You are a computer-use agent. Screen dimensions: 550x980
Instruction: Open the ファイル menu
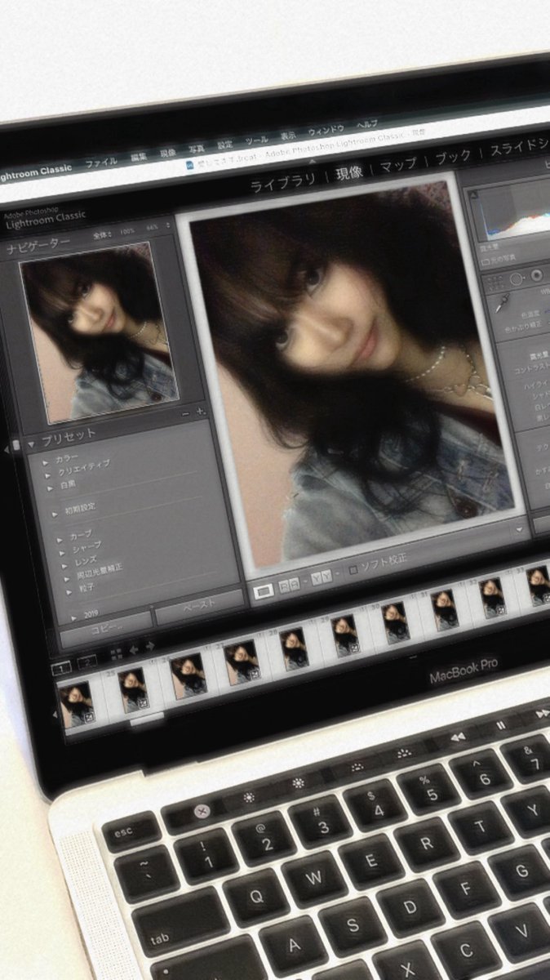[101, 162]
